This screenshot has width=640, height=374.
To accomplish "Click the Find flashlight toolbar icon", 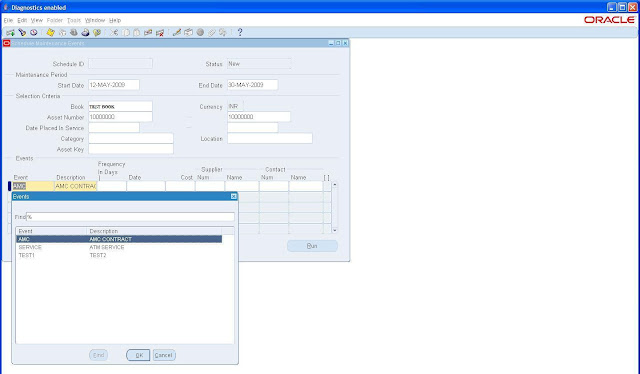I will tap(22, 33).
